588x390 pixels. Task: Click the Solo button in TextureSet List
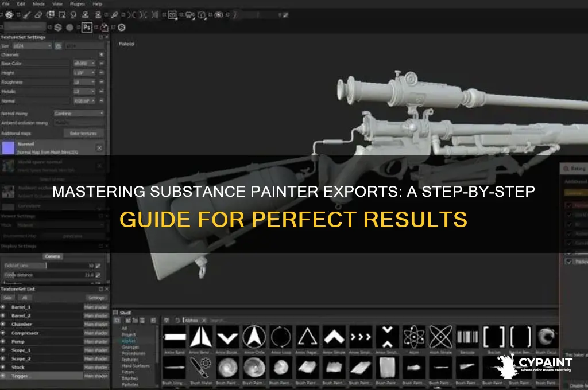[x=7, y=298]
